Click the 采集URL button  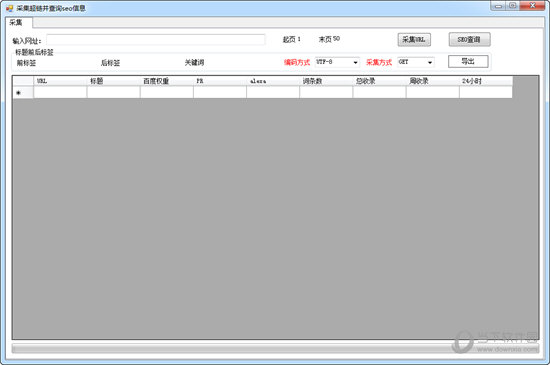414,40
